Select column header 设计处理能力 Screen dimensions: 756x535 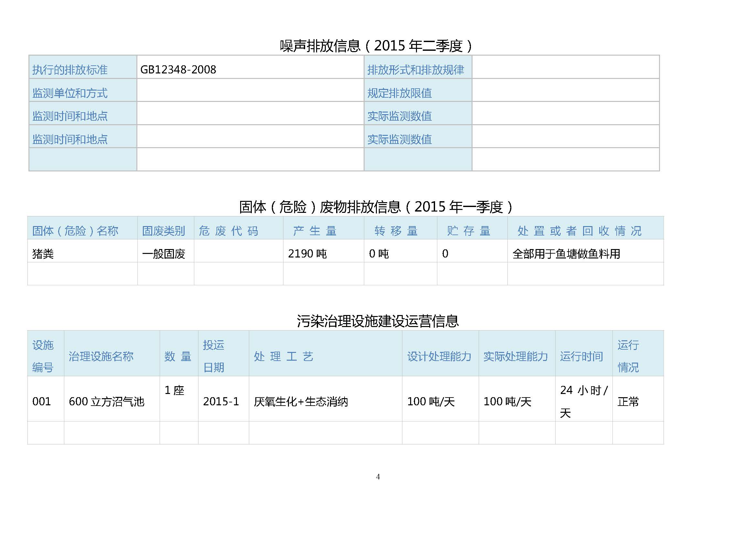coord(439,356)
